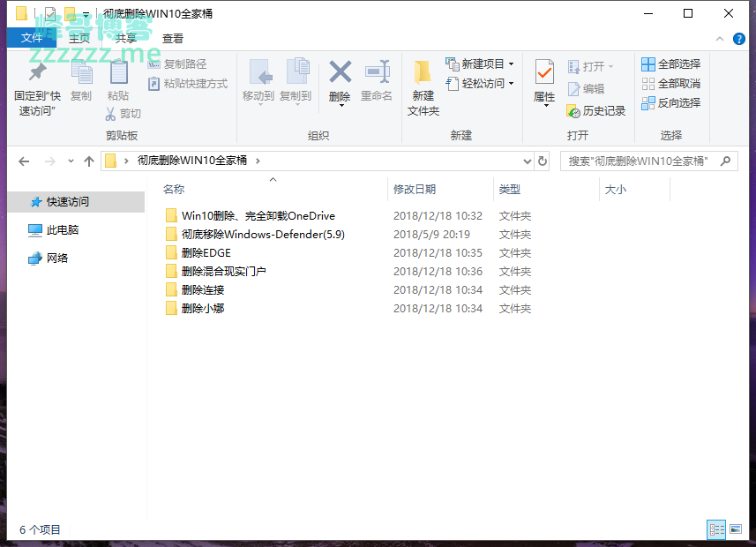Click the Properties (属性) checkmark icon
756x547 pixels.
[x=544, y=71]
